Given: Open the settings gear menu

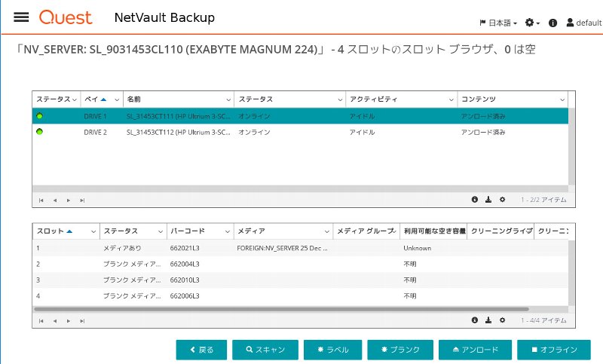Looking at the screenshot, I should point(532,23).
